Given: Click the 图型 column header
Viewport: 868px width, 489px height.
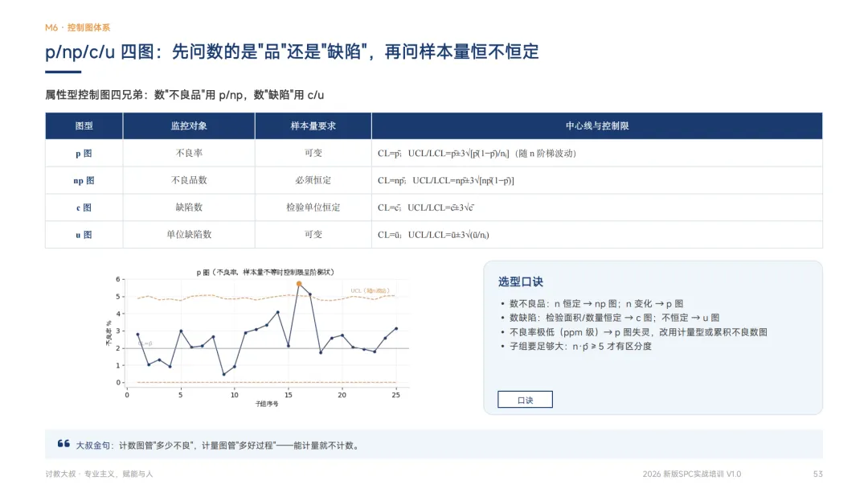Looking at the screenshot, I should [x=84, y=125].
